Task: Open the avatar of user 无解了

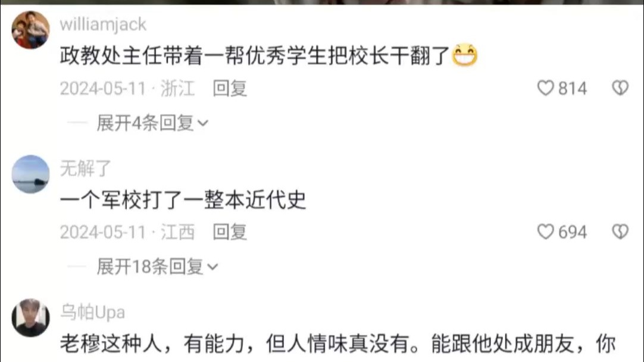Action: tap(30, 174)
